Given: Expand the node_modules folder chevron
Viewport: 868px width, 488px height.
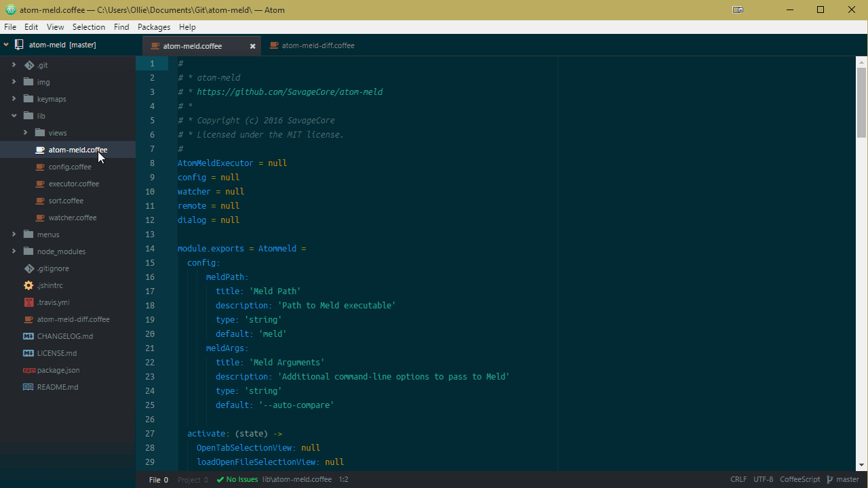Looking at the screenshot, I should tap(14, 251).
